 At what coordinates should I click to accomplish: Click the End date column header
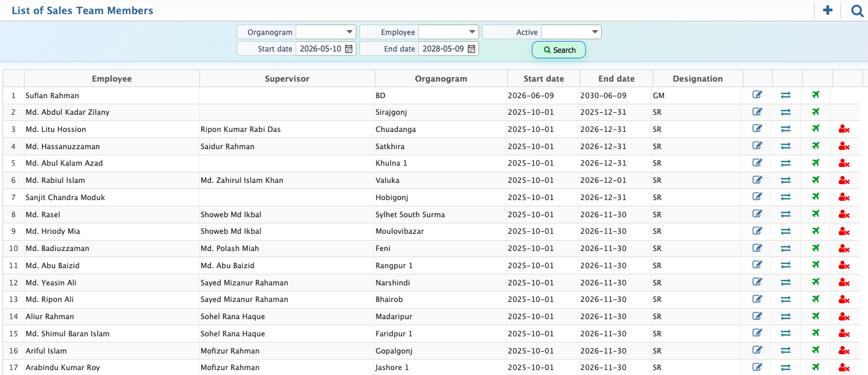tap(616, 79)
